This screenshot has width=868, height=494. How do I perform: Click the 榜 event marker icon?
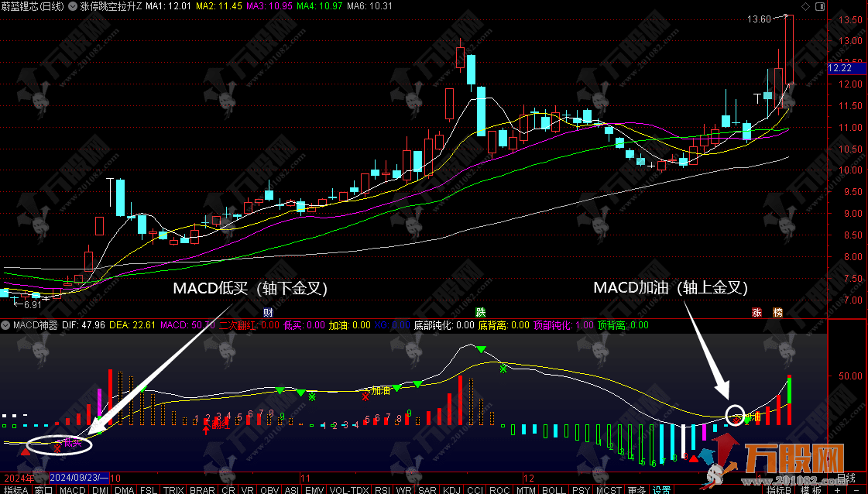[777, 313]
